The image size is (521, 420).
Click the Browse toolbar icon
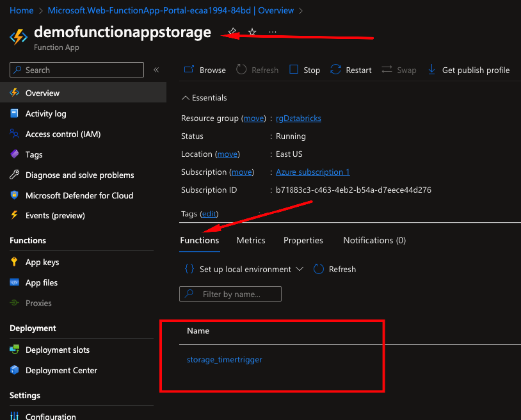[x=189, y=69]
